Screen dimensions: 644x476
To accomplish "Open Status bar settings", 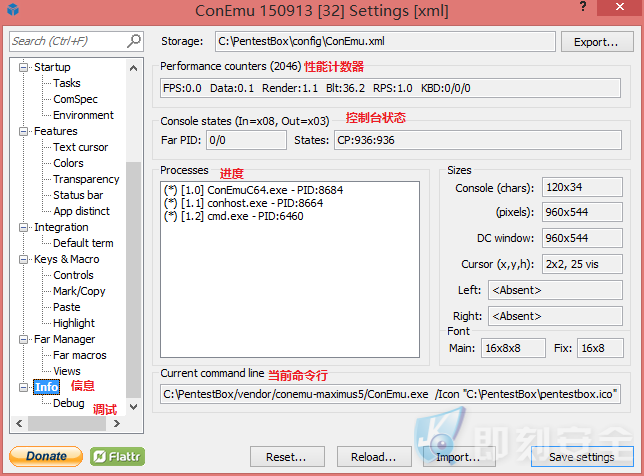I will (78, 195).
